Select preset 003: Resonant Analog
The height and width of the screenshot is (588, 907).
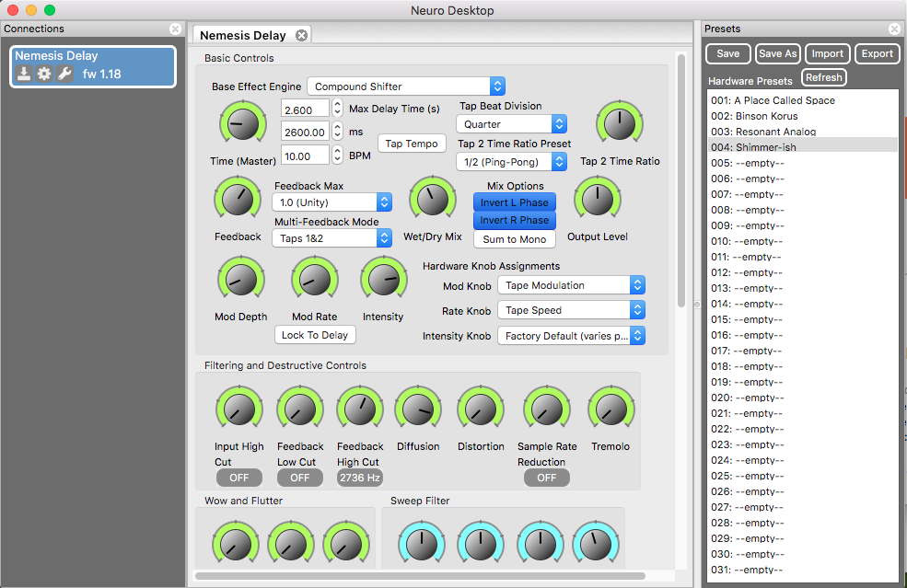coord(802,132)
